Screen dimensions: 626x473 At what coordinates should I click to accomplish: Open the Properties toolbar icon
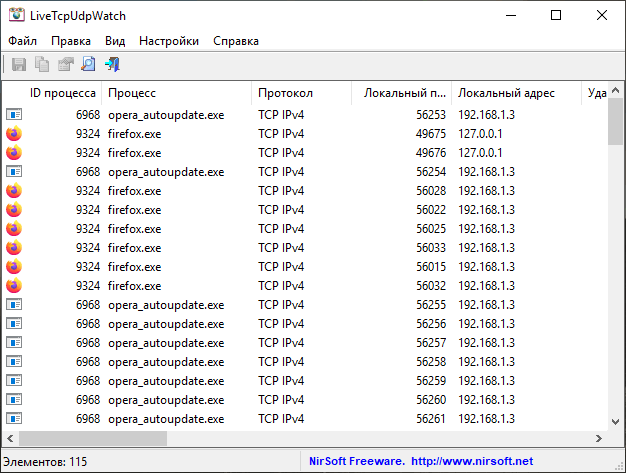point(65,64)
